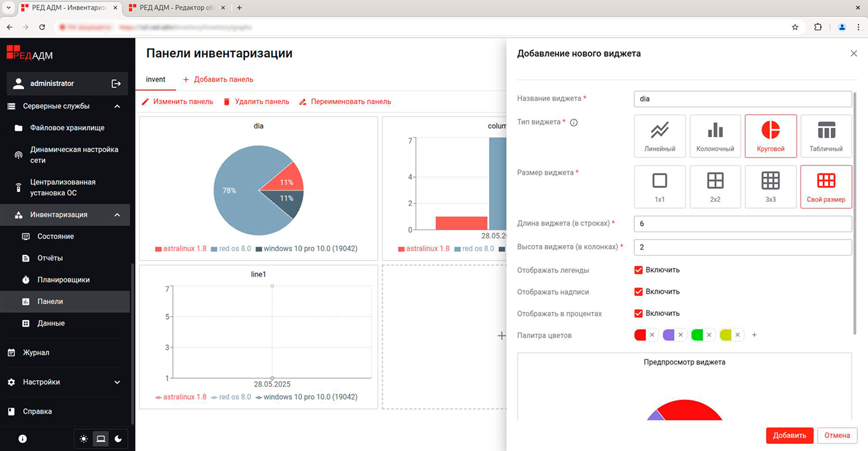Select the invent panel tab
Viewport: 868px width, 451px height.
tap(156, 79)
